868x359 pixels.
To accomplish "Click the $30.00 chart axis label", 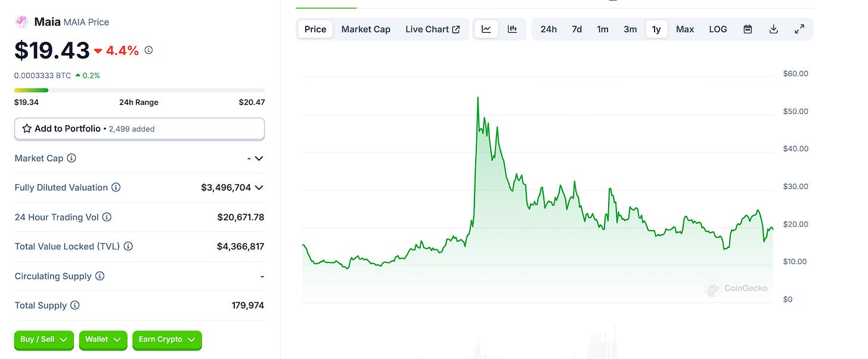I will pyautogui.click(x=796, y=186).
